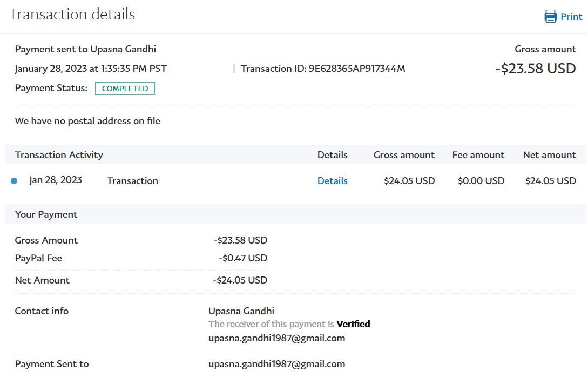Click the Transaction details page heading
This screenshot has height=378, width=588.
72,15
